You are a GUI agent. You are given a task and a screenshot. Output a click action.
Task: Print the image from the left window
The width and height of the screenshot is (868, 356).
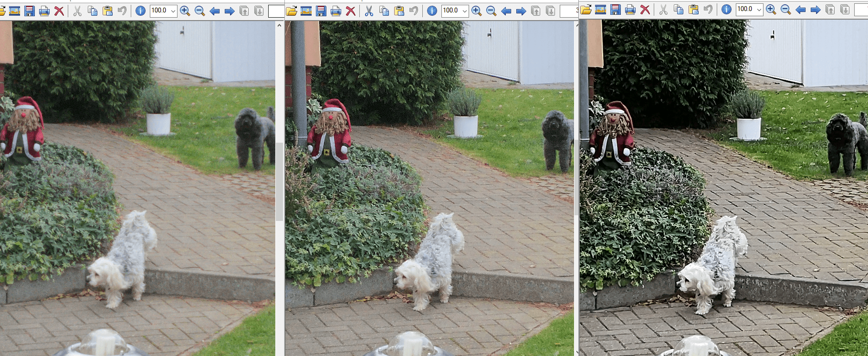coord(44,10)
